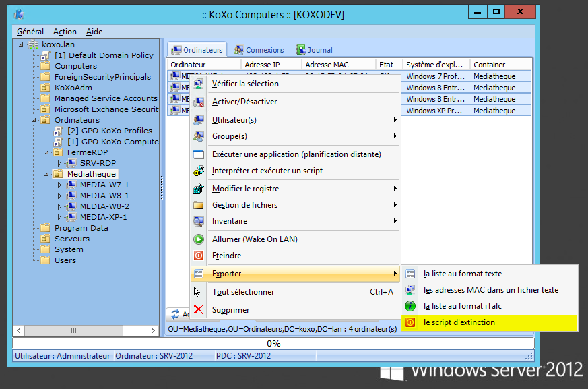Click the KoXo application icon in title bar
This screenshot has width=588, height=389.
(x=19, y=14)
